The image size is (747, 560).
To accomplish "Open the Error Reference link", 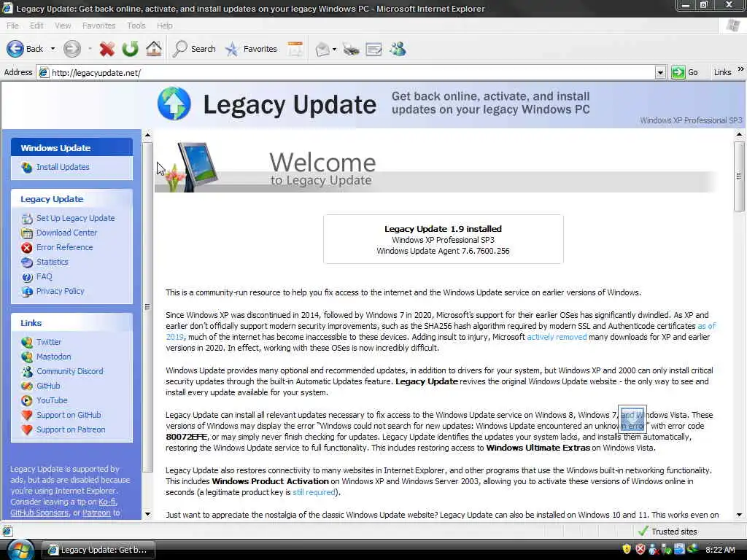I will coord(64,247).
